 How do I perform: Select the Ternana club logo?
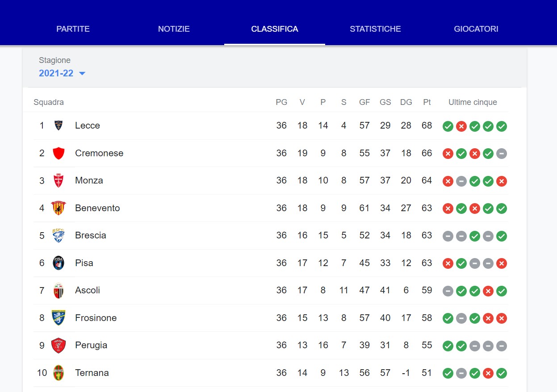(x=59, y=373)
